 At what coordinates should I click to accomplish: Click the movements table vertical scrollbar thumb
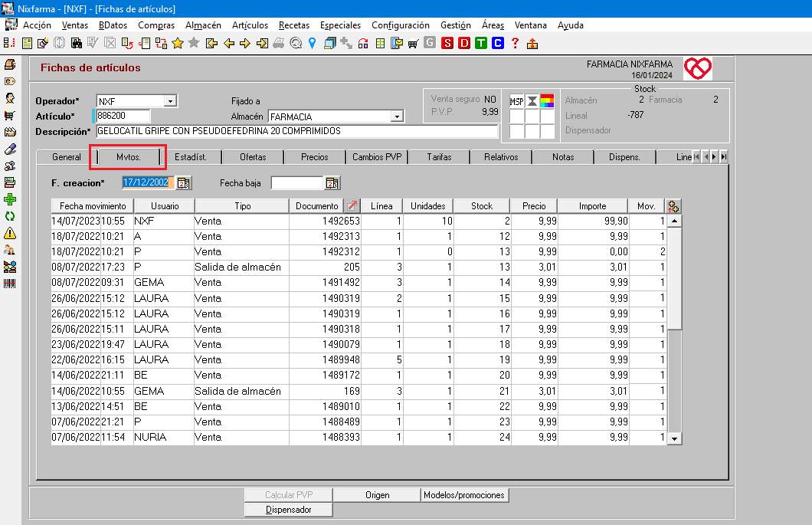tap(674, 277)
